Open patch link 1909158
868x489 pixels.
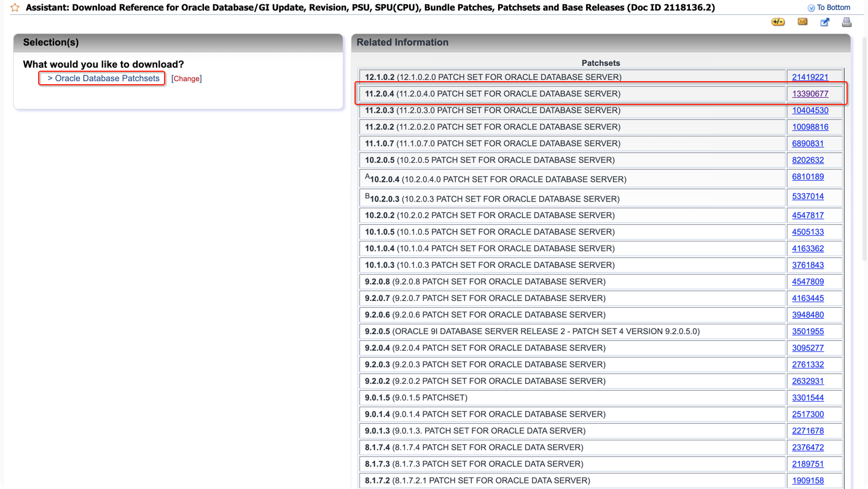pos(808,480)
